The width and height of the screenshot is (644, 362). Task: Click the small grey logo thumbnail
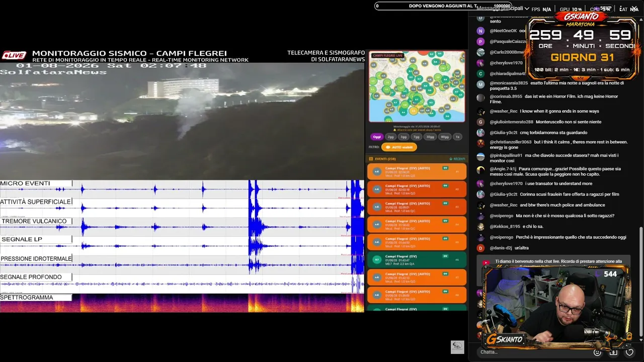click(457, 347)
